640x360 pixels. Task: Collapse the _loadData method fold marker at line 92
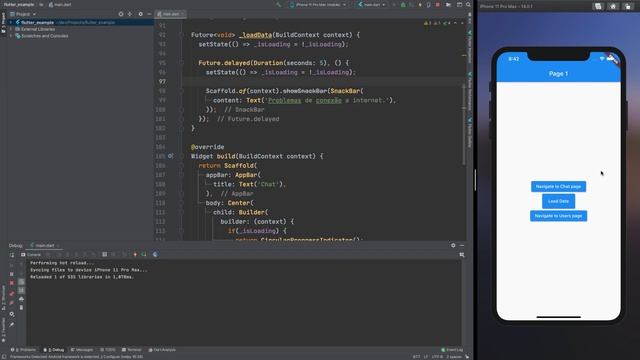click(x=181, y=35)
